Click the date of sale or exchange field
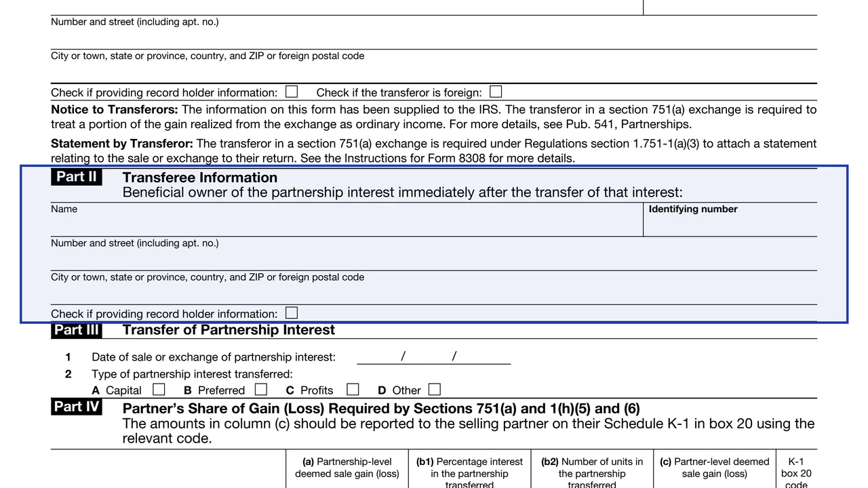This screenshot has height=488, width=868. coord(434,357)
